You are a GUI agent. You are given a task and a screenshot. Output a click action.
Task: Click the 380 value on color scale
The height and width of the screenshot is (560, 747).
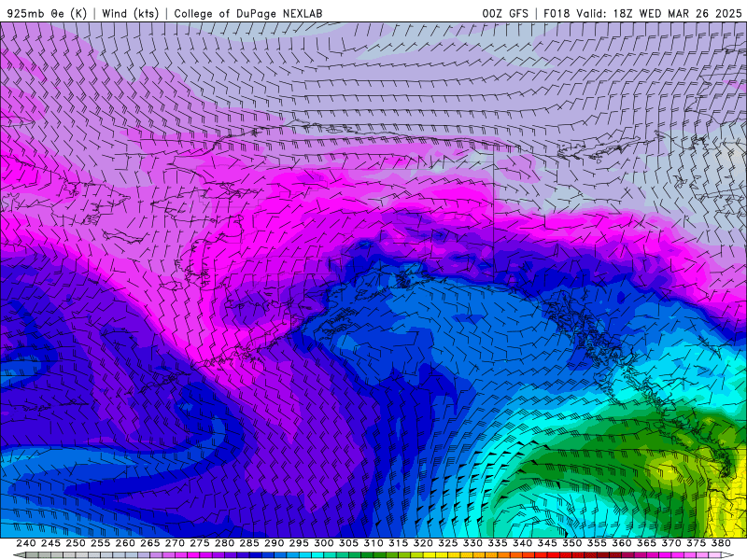(721, 543)
